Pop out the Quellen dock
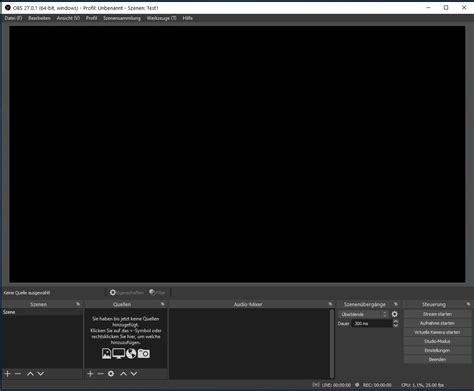Screen dimensions: 474x391 tap(163, 304)
